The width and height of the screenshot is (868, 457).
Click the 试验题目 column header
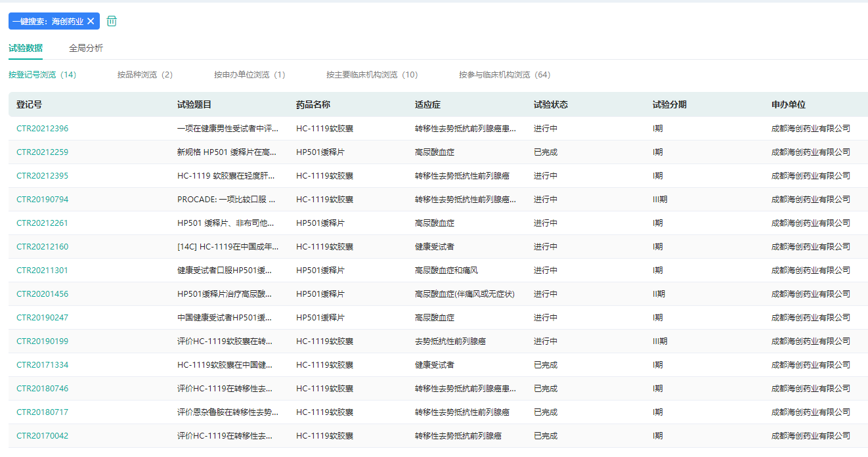click(194, 104)
